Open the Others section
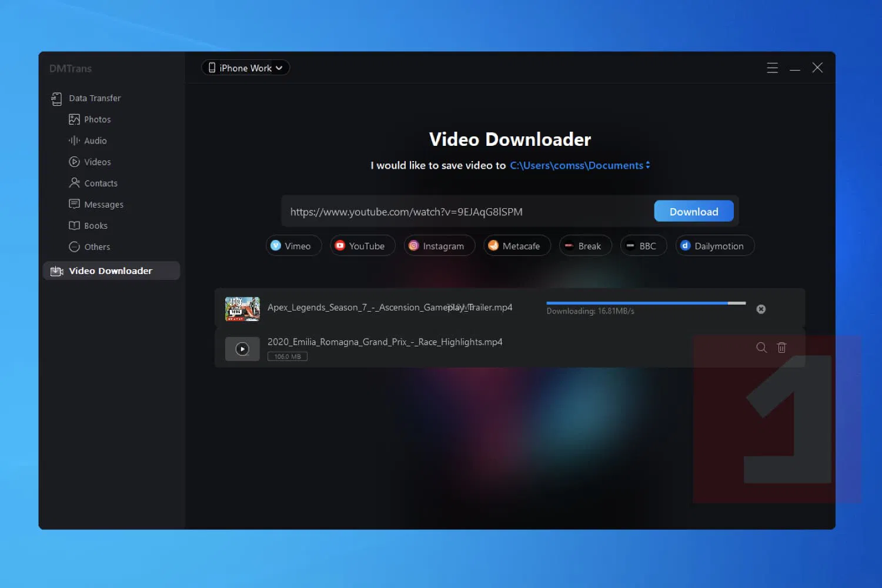 tap(97, 246)
